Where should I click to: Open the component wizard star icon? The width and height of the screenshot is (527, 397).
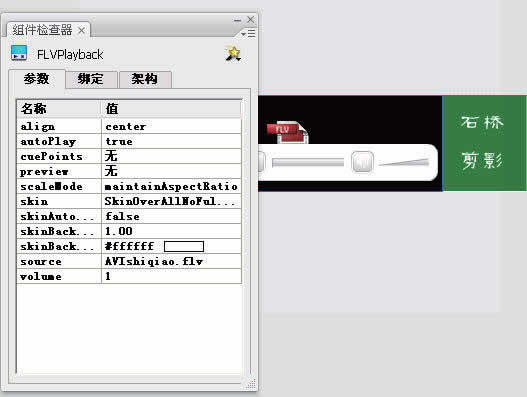(233, 54)
